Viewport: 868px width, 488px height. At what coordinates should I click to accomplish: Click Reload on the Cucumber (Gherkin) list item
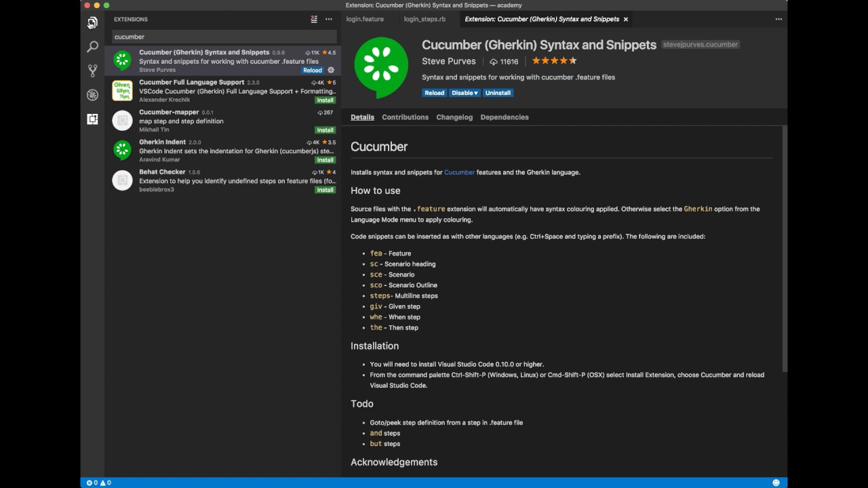tap(313, 70)
